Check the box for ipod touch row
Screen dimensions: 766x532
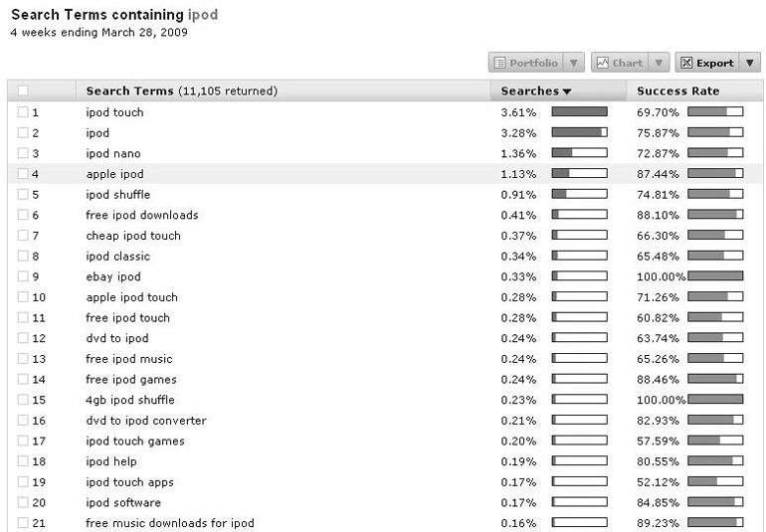pos(23,112)
